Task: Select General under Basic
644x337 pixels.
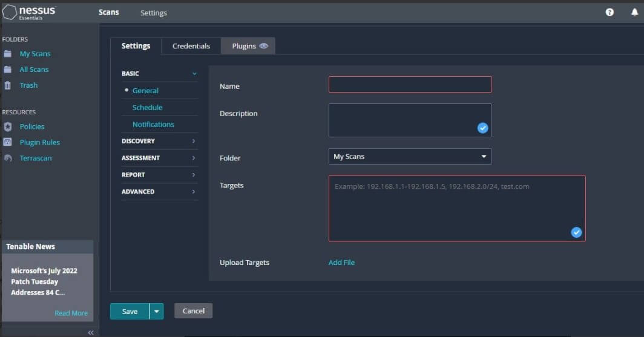Action: pyautogui.click(x=145, y=91)
